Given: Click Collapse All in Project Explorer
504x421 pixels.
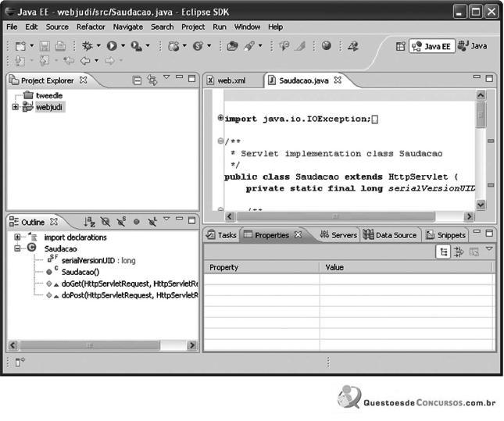Looking at the screenshot, I should (x=137, y=80).
